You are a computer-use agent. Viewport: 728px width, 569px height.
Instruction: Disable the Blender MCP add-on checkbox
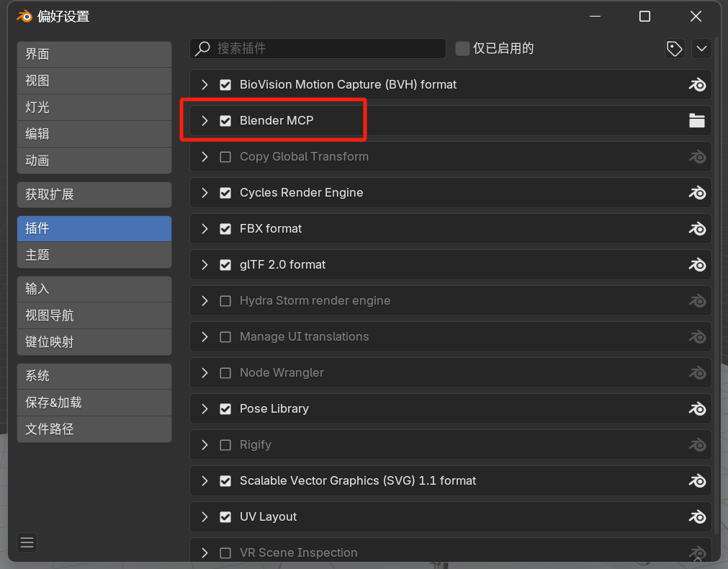coord(225,120)
